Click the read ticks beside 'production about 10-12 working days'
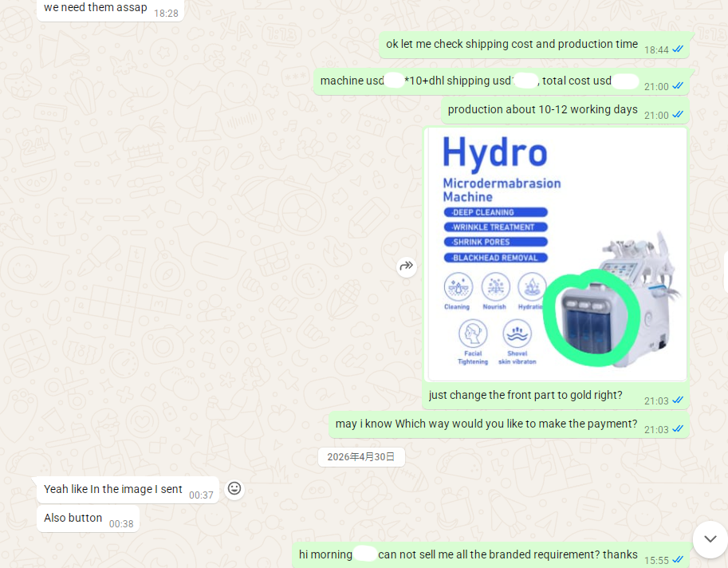 click(x=678, y=115)
